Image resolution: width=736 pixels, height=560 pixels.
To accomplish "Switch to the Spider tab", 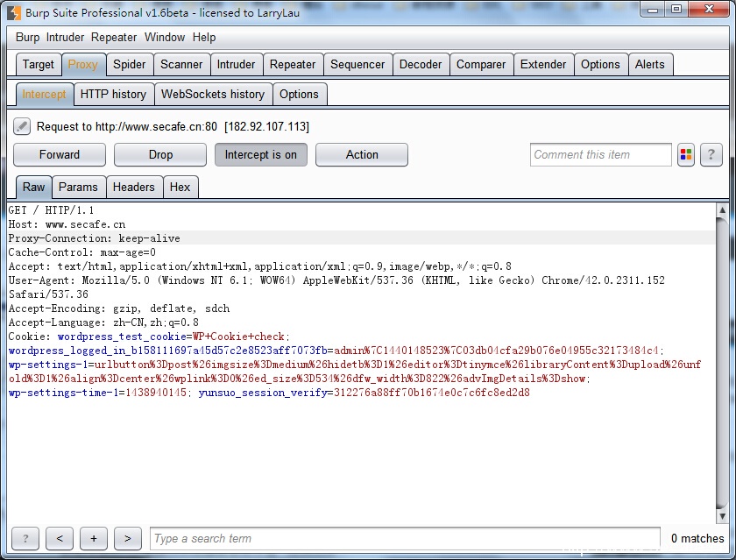I will tap(130, 64).
